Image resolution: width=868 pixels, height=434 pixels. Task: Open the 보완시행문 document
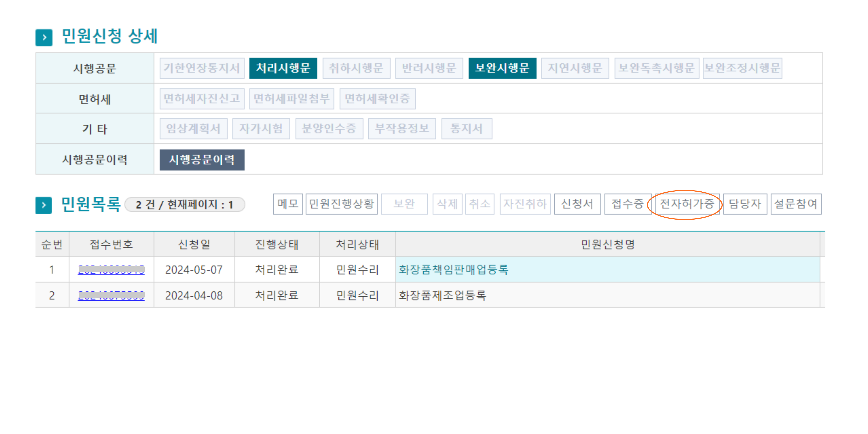point(502,68)
